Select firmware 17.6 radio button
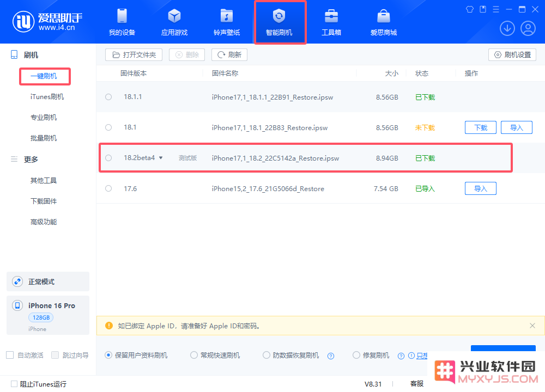This screenshot has height=392, width=545. [x=108, y=188]
